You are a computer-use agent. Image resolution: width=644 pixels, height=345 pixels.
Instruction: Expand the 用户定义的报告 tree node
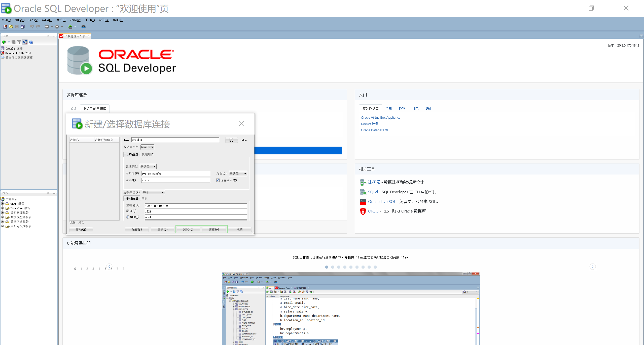pos(3,226)
